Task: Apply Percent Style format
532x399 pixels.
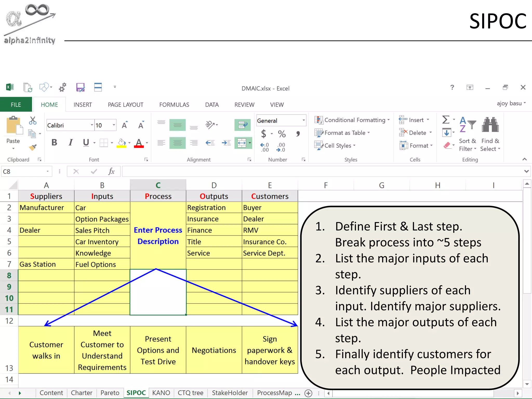Action: [282, 134]
